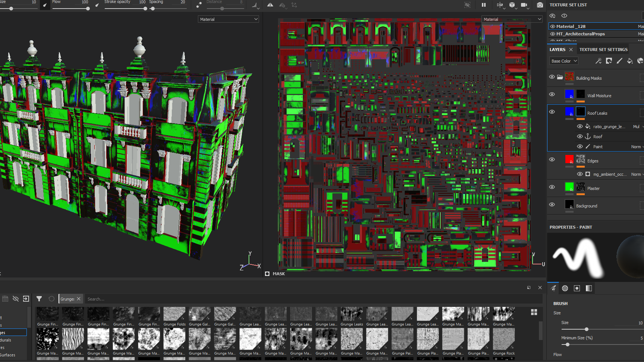
Task: Clear the Grunge search filter
Action: click(79, 299)
